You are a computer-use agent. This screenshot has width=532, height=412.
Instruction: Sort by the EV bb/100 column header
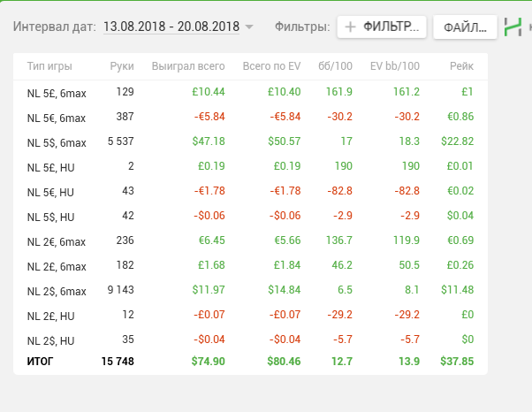(x=395, y=66)
